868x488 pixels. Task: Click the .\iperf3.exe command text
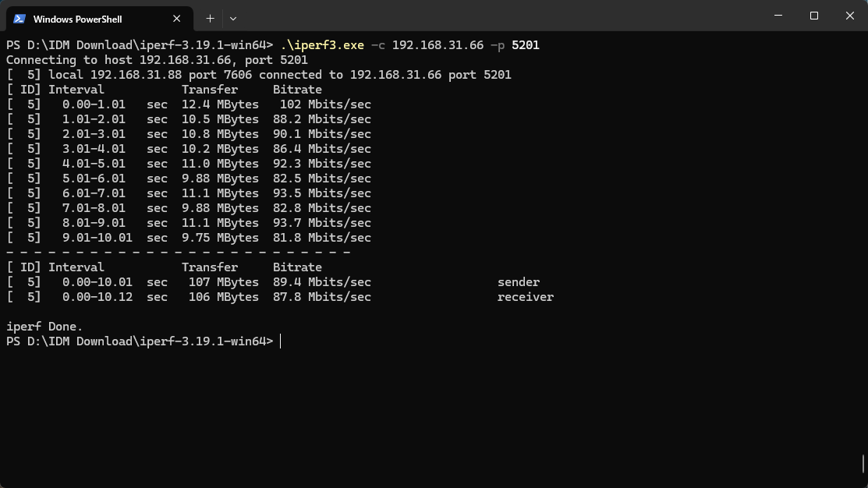coord(322,45)
